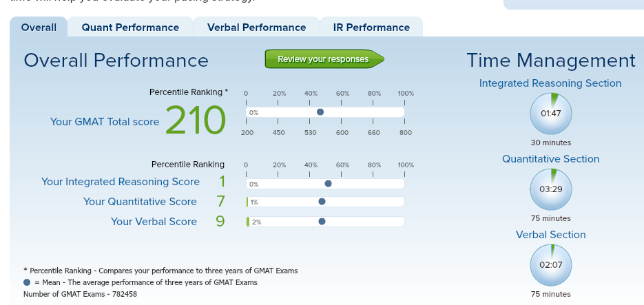Click the Review your responses button
Image resolution: width=644 pixels, height=305 pixels.
(x=324, y=59)
